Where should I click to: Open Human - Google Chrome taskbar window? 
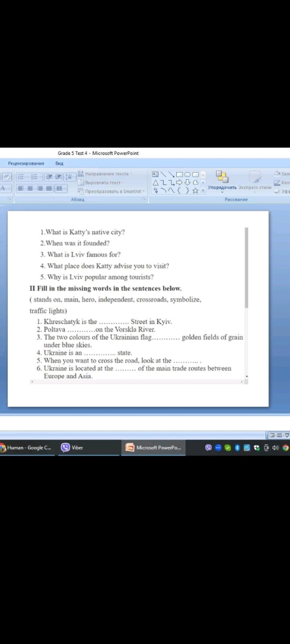[27, 448]
